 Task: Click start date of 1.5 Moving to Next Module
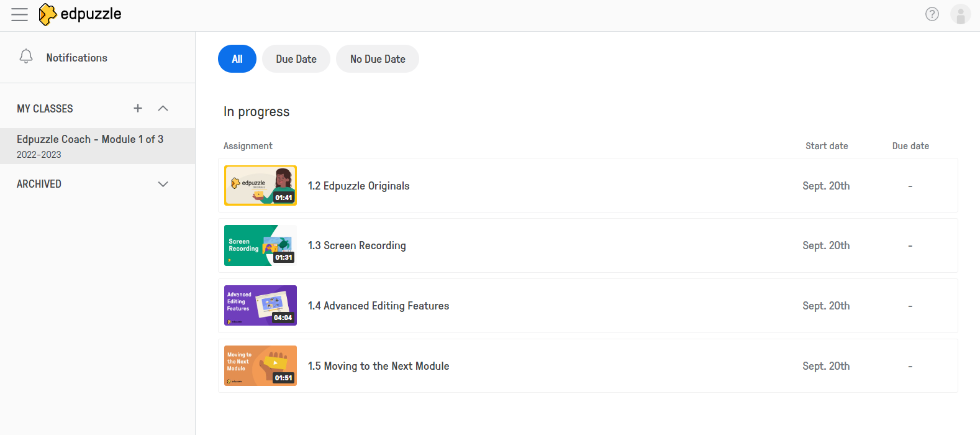tap(826, 366)
